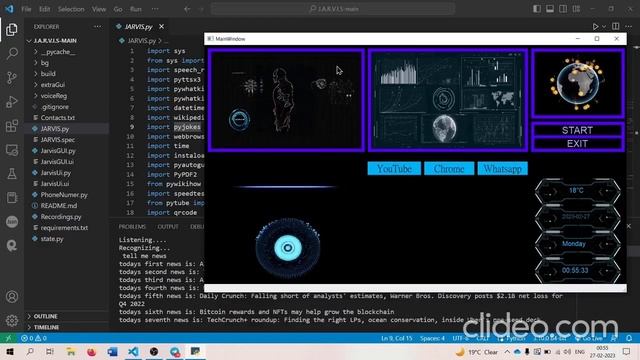Image resolution: width=640 pixels, height=360 pixels.
Task: Open the Selection menu
Action: point(71,9)
